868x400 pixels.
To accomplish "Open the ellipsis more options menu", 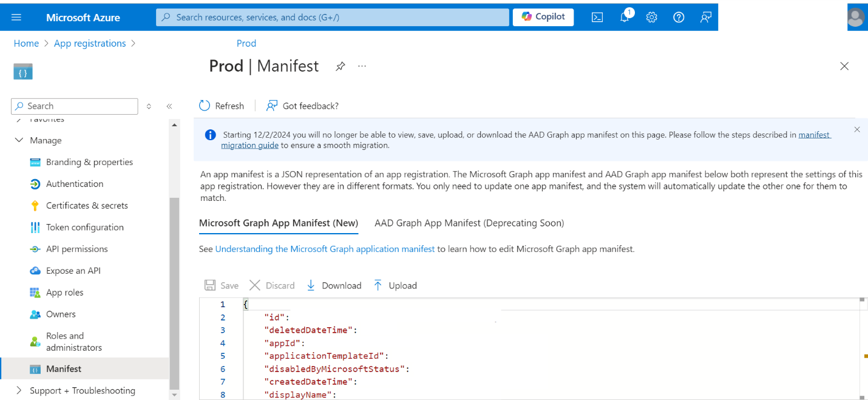I will coord(362,66).
